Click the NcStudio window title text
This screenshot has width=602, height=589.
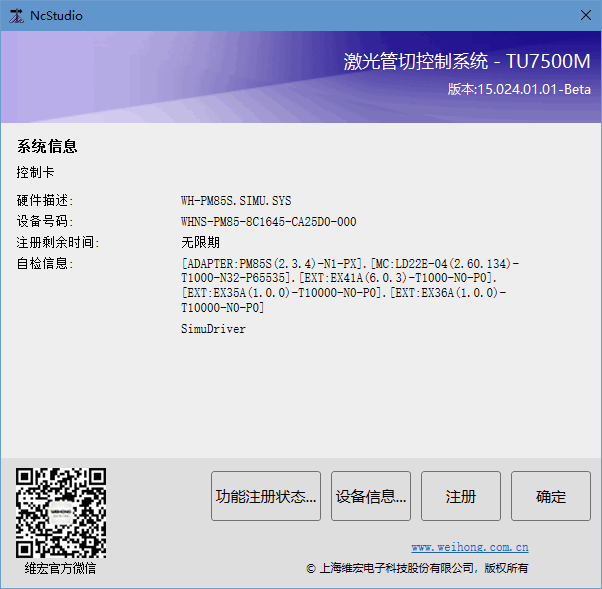click(x=56, y=16)
